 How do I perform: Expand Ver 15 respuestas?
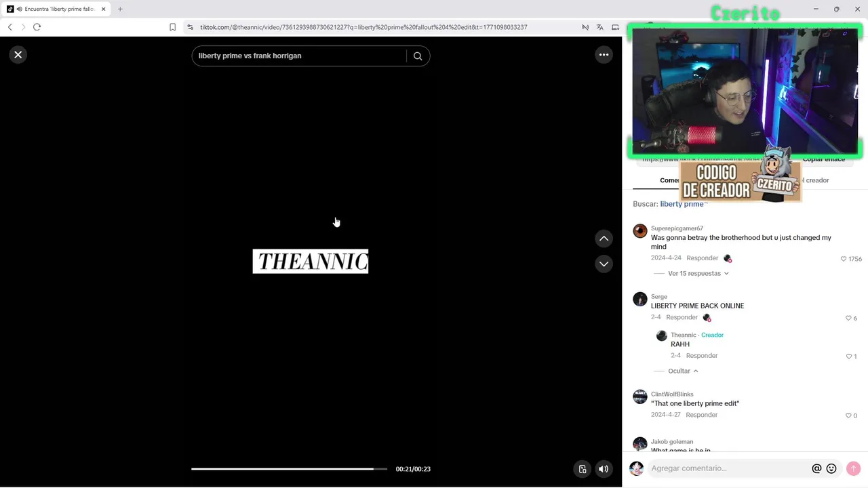point(698,273)
